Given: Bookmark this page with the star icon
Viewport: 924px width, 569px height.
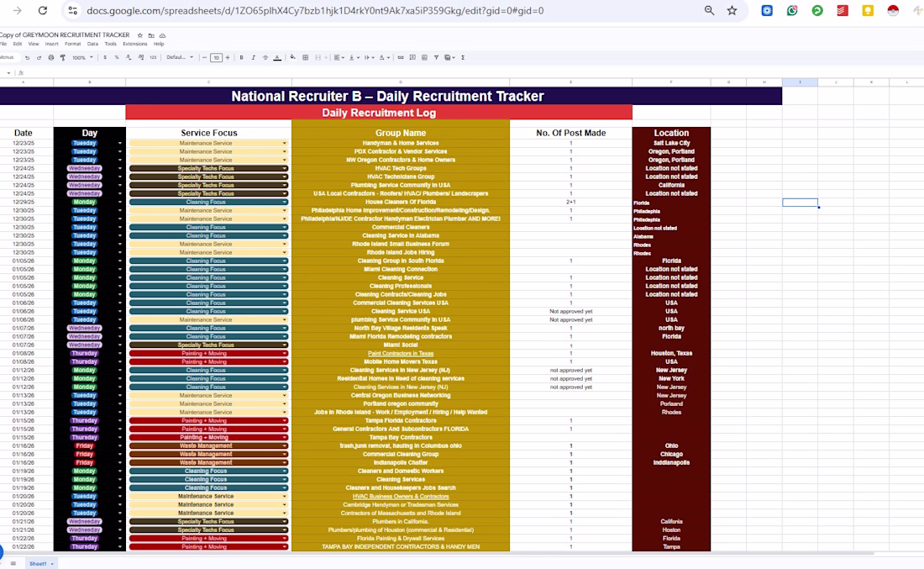Looking at the screenshot, I should pyautogui.click(x=732, y=11).
